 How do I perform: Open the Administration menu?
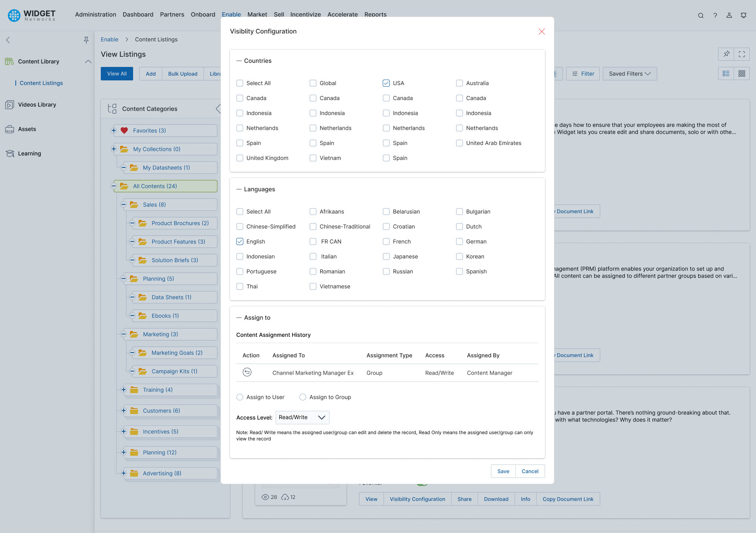click(95, 15)
